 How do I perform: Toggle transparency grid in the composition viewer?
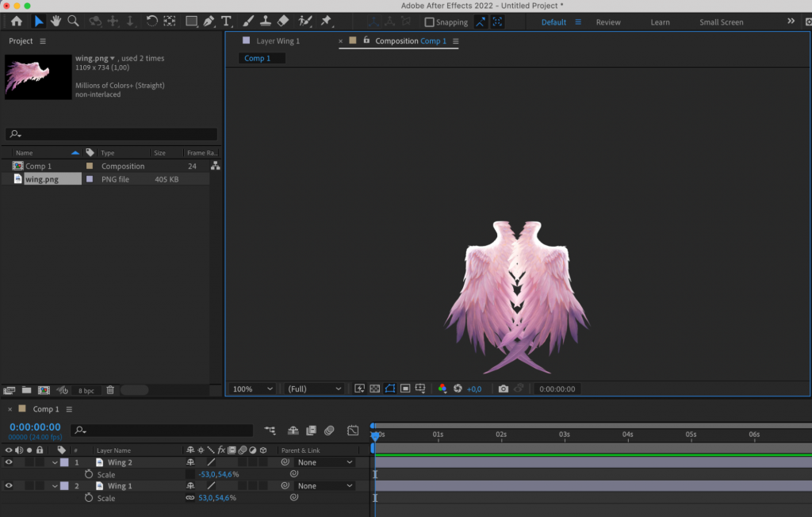(x=375, y=389)
